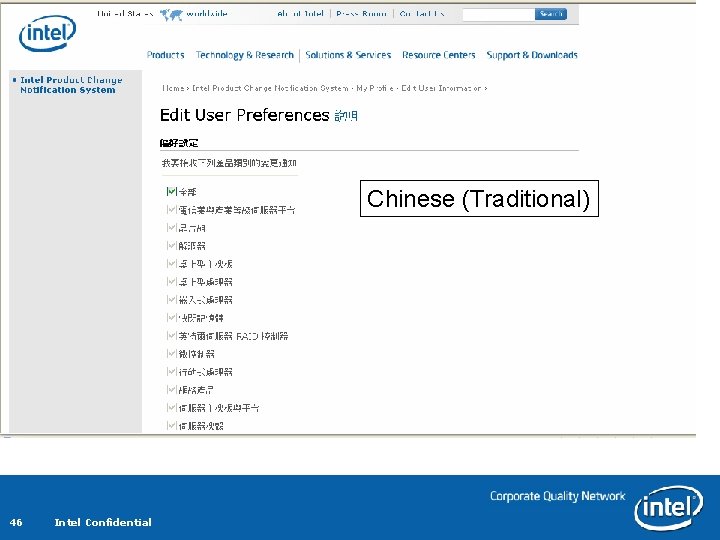The height and width of the screenshot is (540, 720).
Task: Open Support & Downloads menu
Action: pos(532,55)
